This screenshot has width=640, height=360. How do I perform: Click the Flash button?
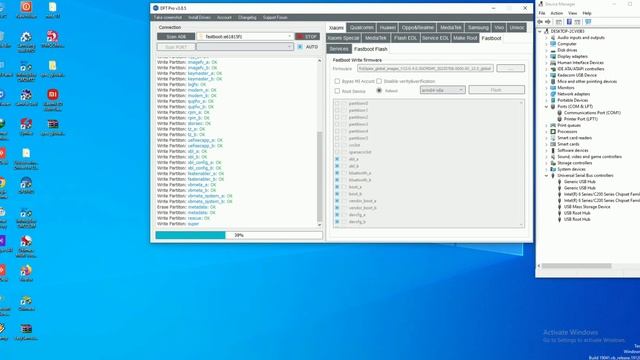[496, 90]
